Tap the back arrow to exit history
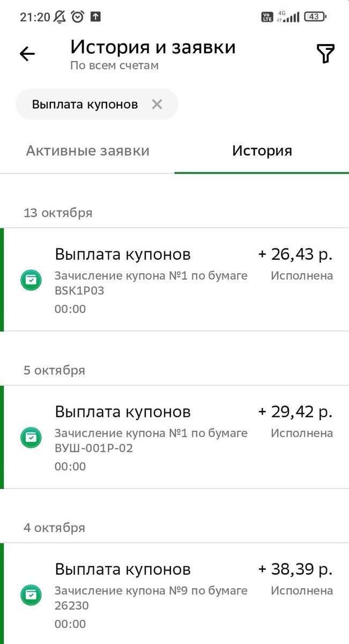349x644 pixels. click(26, 54)
